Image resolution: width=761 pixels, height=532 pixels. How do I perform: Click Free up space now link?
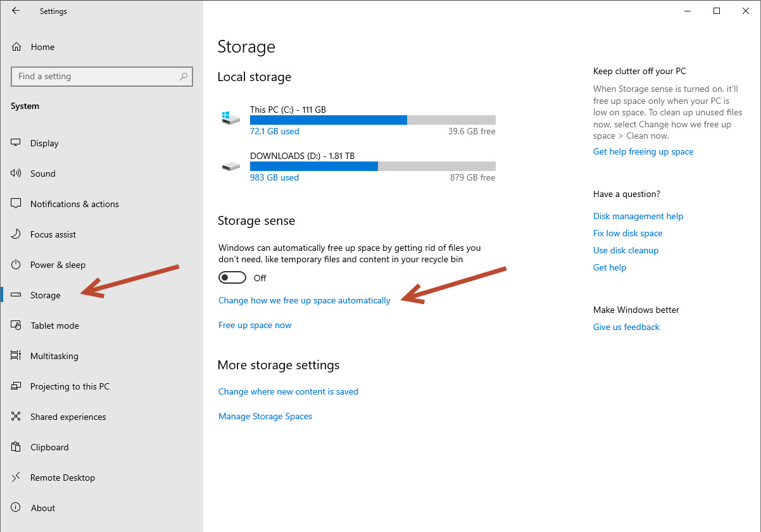click(255, 325)
